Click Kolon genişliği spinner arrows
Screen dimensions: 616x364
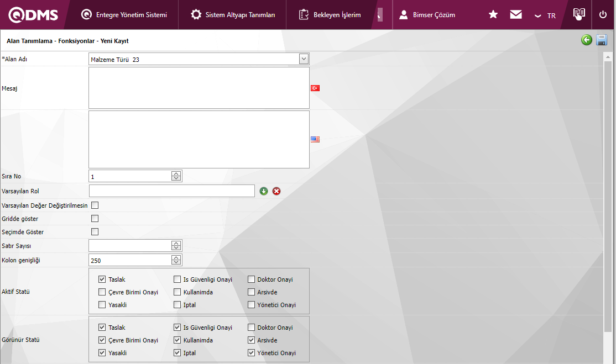(176, 260)
